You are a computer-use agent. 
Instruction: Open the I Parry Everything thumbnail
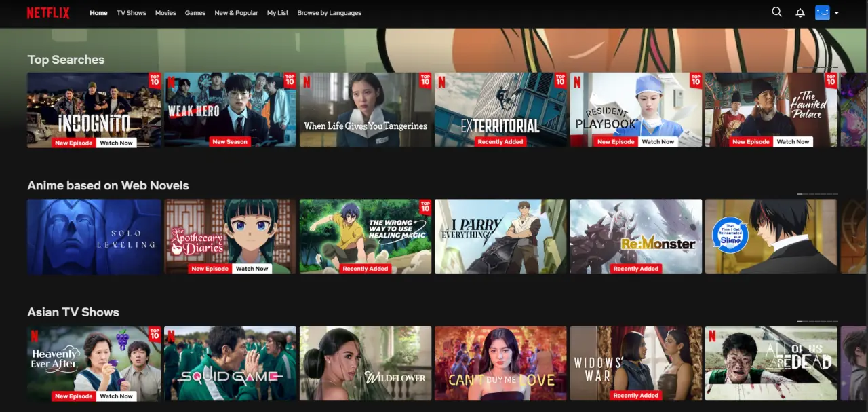tap(500, 236)
